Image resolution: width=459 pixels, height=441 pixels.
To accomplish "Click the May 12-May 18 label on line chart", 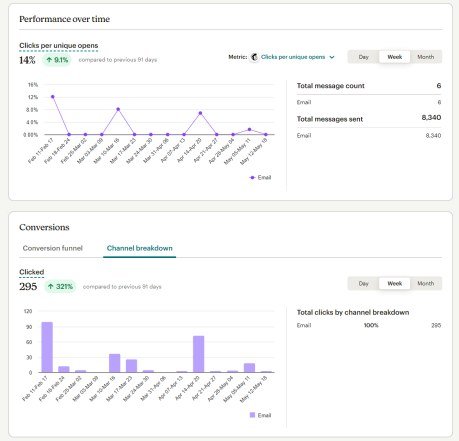I will [x=255, y=151].
